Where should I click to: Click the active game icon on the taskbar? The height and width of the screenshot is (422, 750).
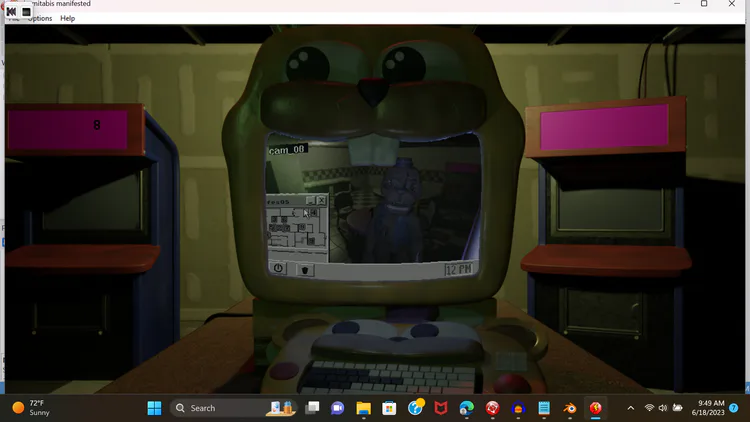pos(596,408)
